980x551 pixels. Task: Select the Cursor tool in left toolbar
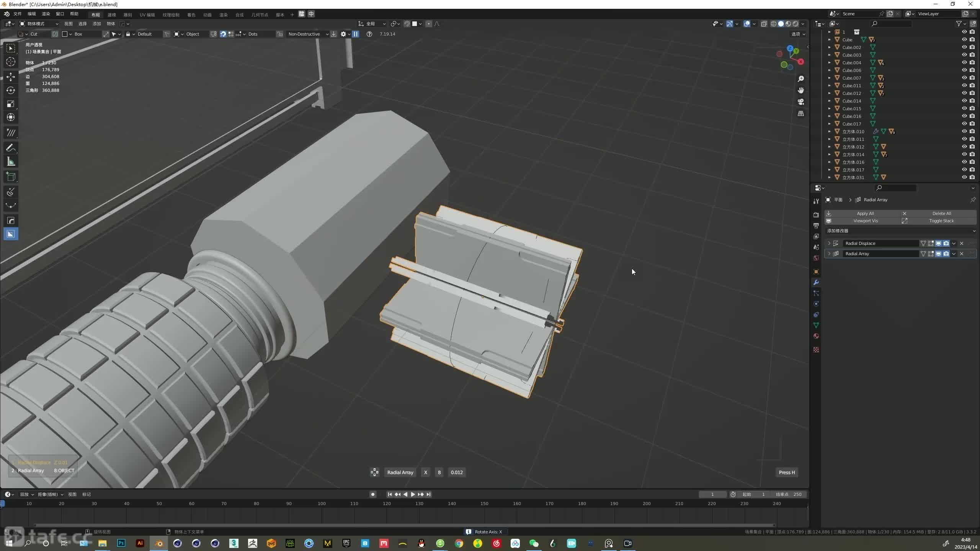(x=11, y=62)
